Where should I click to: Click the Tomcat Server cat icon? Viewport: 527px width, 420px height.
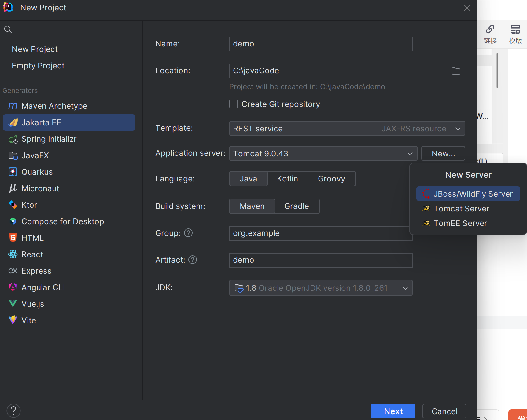pos(426,209)
